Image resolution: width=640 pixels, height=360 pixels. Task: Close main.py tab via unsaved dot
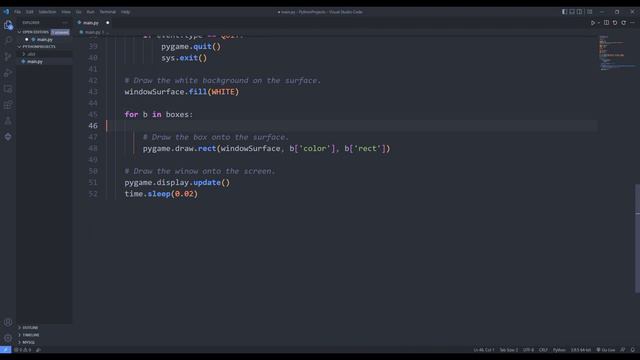[107, 23]
